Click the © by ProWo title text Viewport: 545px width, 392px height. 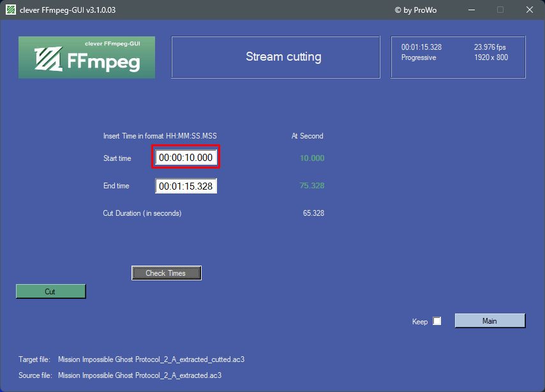[x=415, y=10]
